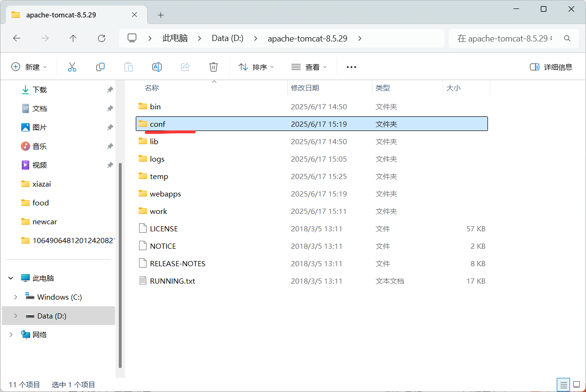Open 下载 in quick access

tap(40, 90)
